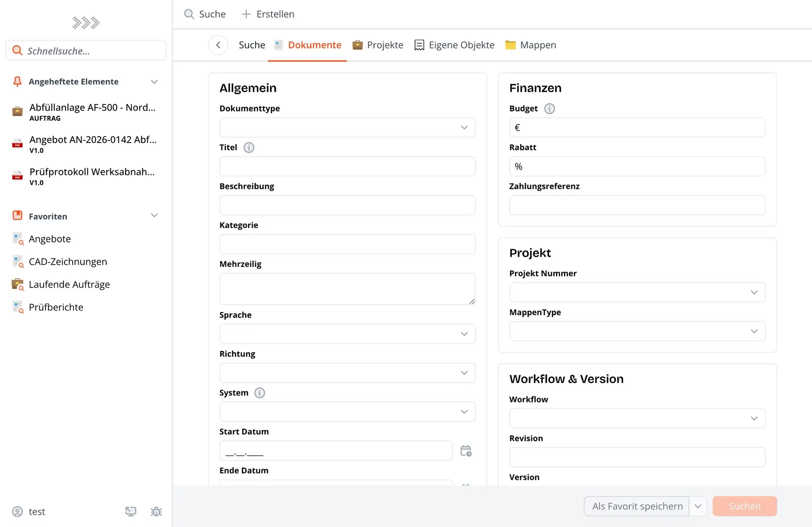Open the Workflow dropdown
This screenshot has height=527, width=812.
pyautogui.click(x=637, y=419)
